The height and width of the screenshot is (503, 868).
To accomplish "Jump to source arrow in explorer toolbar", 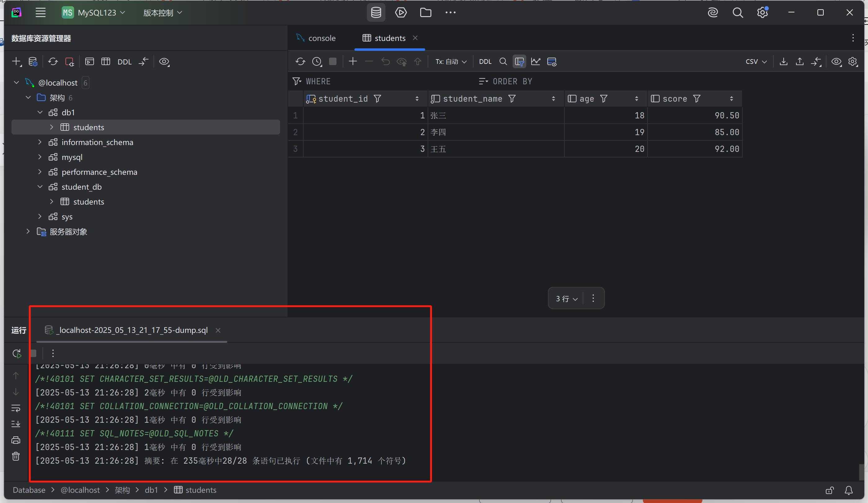I will click(x=144, y=62).
